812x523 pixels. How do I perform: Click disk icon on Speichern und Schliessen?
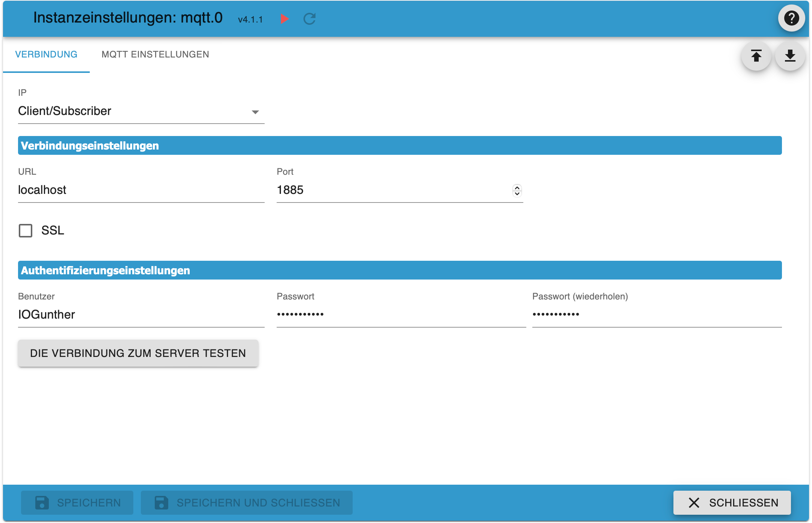coord(161,502)
